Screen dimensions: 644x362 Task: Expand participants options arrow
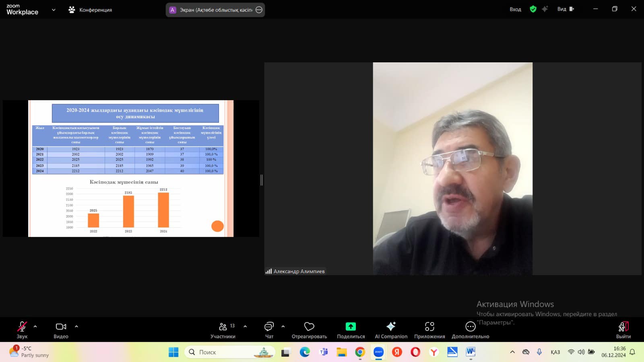[245, 327]
